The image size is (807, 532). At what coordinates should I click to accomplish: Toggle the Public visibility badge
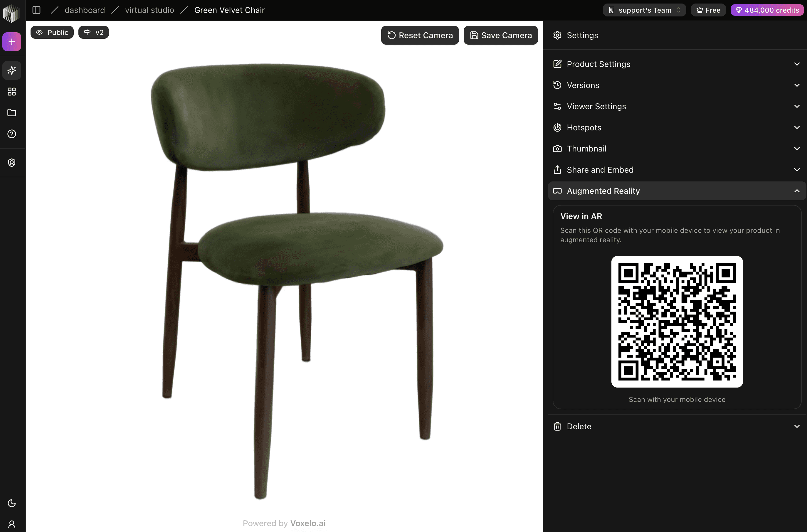(52, 32)
